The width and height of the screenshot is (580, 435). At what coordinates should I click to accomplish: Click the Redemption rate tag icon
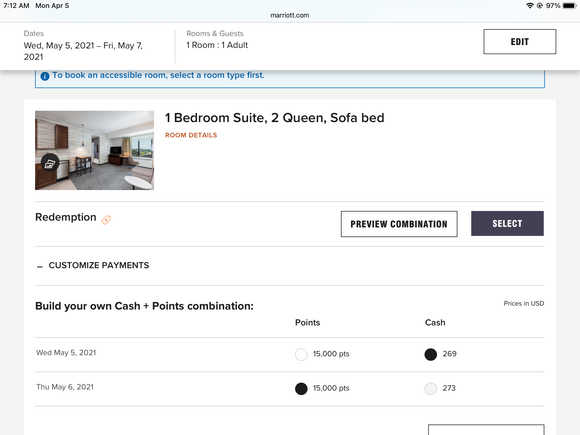pyautogui.click(x=106, y=220)
